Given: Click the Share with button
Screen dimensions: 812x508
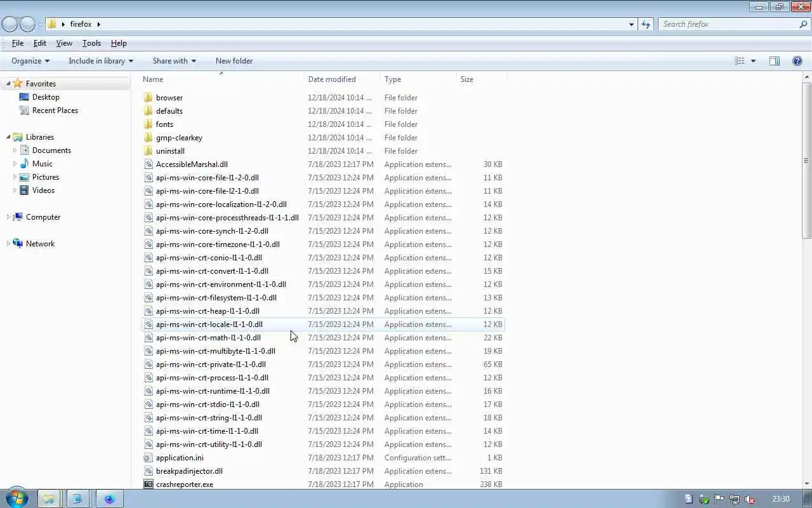Looking at the screenshot, I should pyautogui.click(x=174, y=61).
